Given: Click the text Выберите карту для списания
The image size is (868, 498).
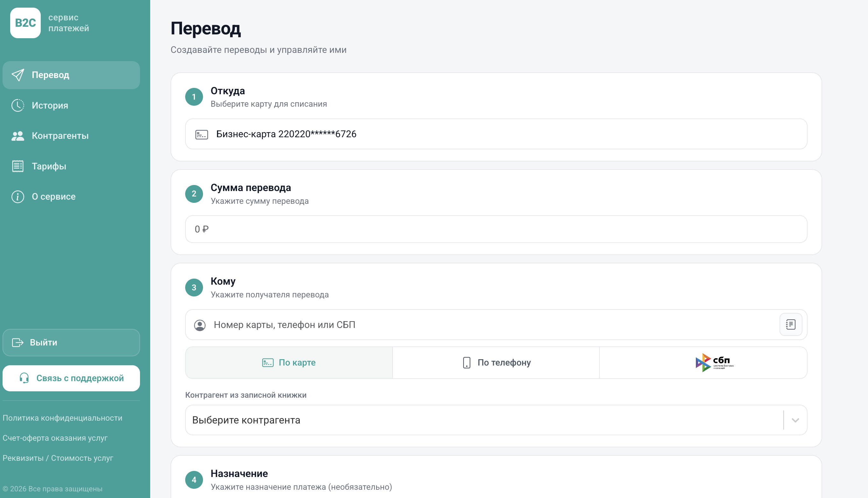Looking at the screenshot, I should point(269,104).
